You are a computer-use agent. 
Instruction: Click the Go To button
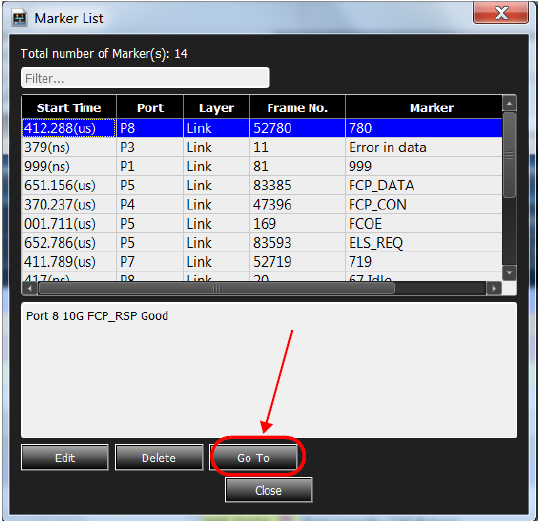pos(253,458)
